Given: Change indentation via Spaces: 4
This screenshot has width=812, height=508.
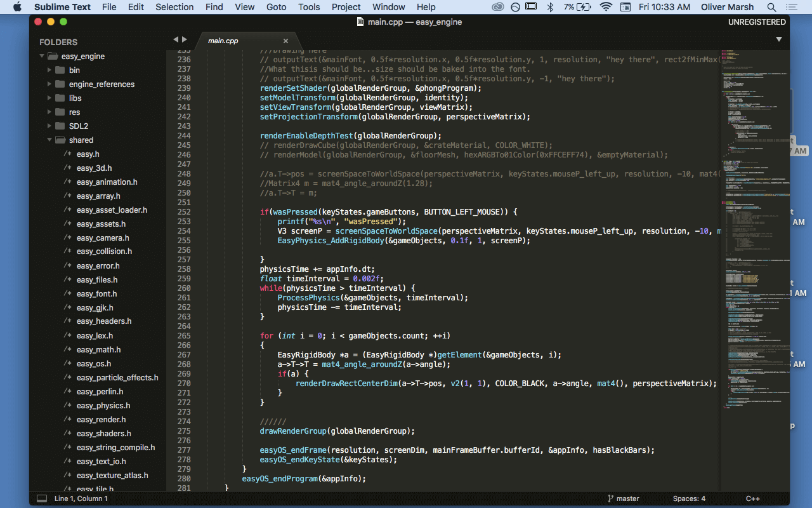Looking at the screenshot, I should [689, 498].
